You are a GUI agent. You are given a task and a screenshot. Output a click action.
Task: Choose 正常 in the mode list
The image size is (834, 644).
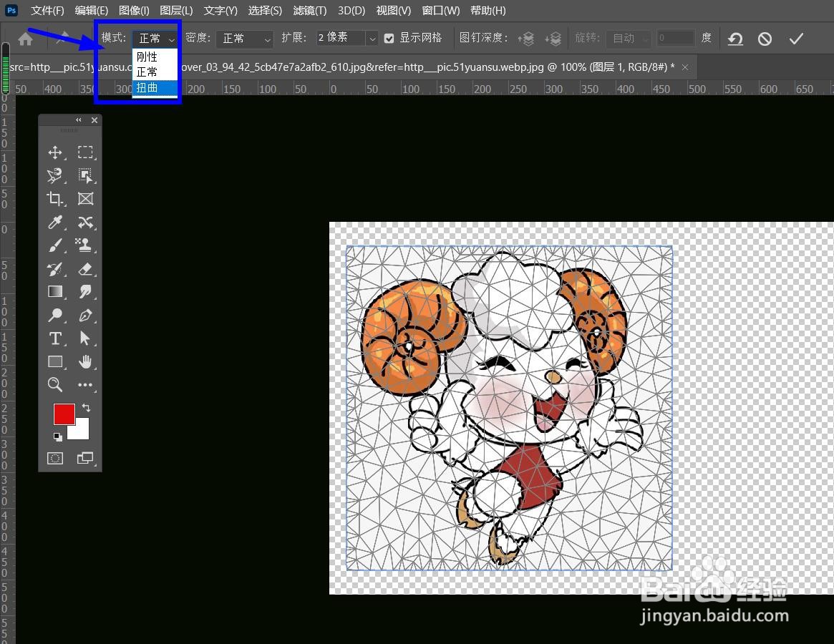click(155, 72)
